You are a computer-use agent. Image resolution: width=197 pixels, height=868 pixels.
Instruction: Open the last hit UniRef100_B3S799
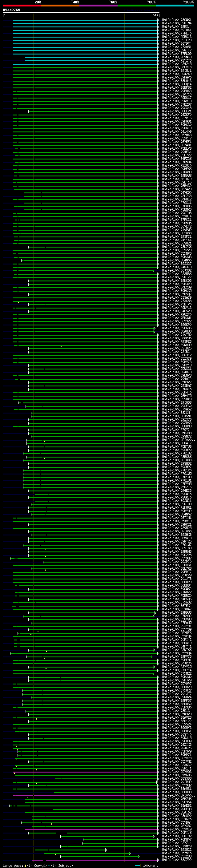[177, 860]
